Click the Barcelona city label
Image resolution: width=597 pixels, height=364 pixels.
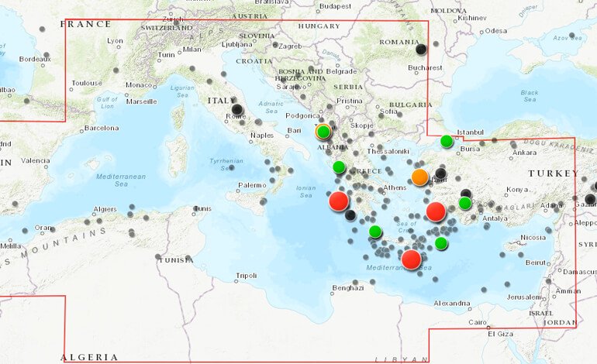click(x=102, y=128)
